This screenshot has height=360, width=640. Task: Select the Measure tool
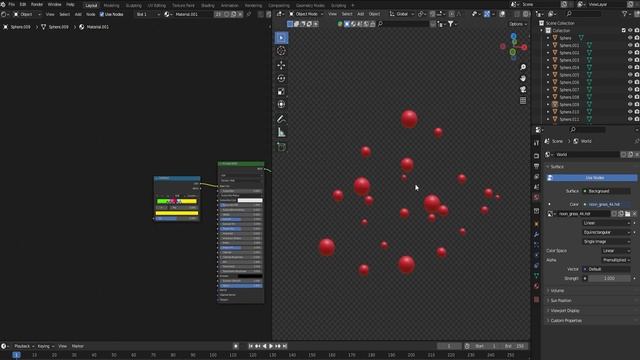tap(281, 132)
